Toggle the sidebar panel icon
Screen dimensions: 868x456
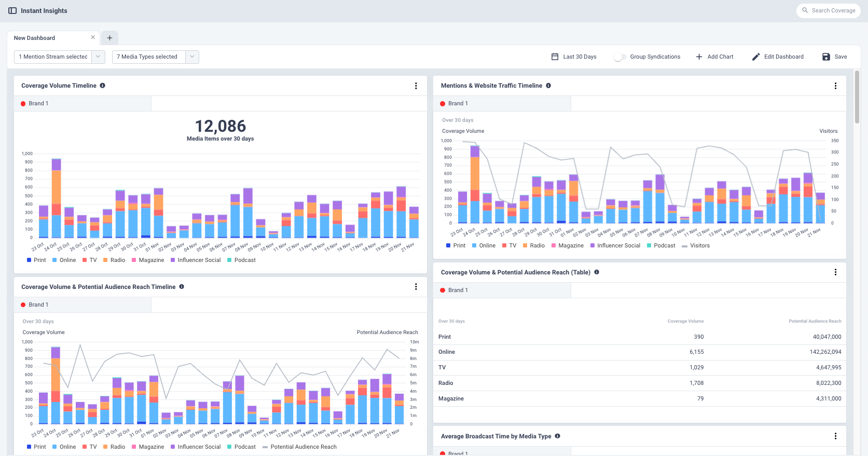coord(12,10)
